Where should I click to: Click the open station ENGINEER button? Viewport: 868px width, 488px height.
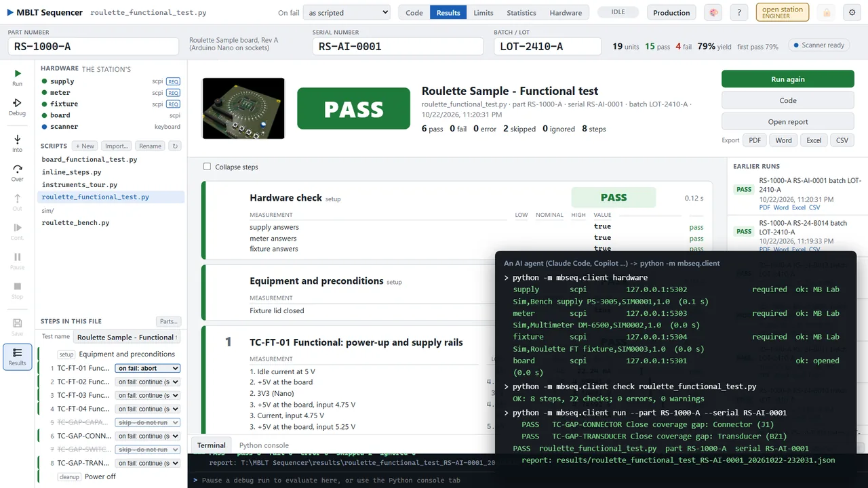[x=783, y=12]
